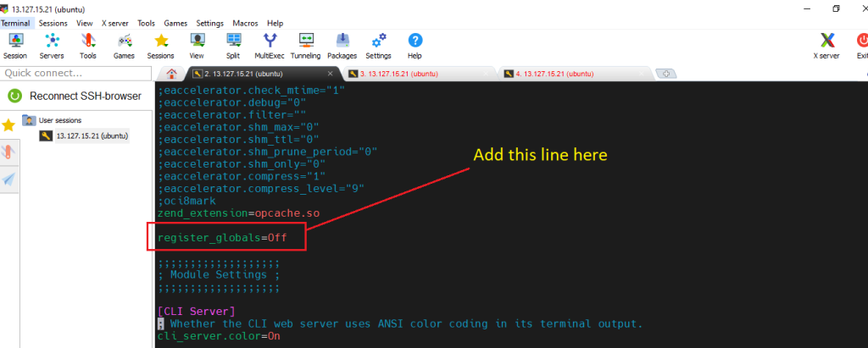
Task: Click the Quick connect input field
Action: tap(75, 73)
